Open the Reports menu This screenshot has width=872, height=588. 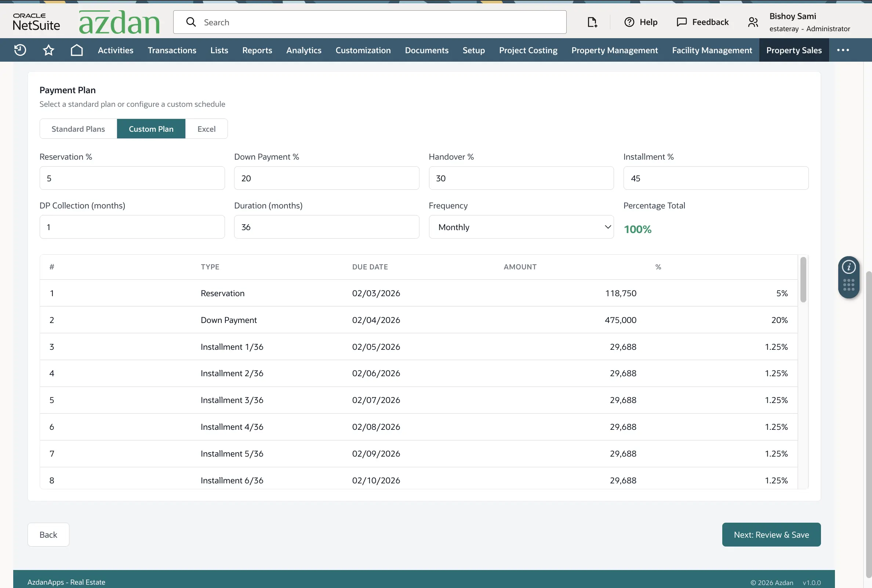click(x=257, y=50)
